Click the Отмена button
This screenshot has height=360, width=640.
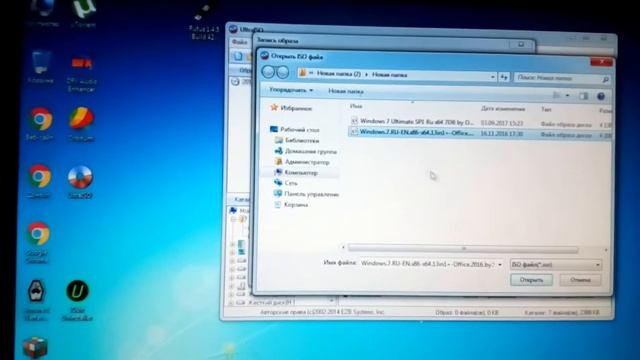click(580, 280)
